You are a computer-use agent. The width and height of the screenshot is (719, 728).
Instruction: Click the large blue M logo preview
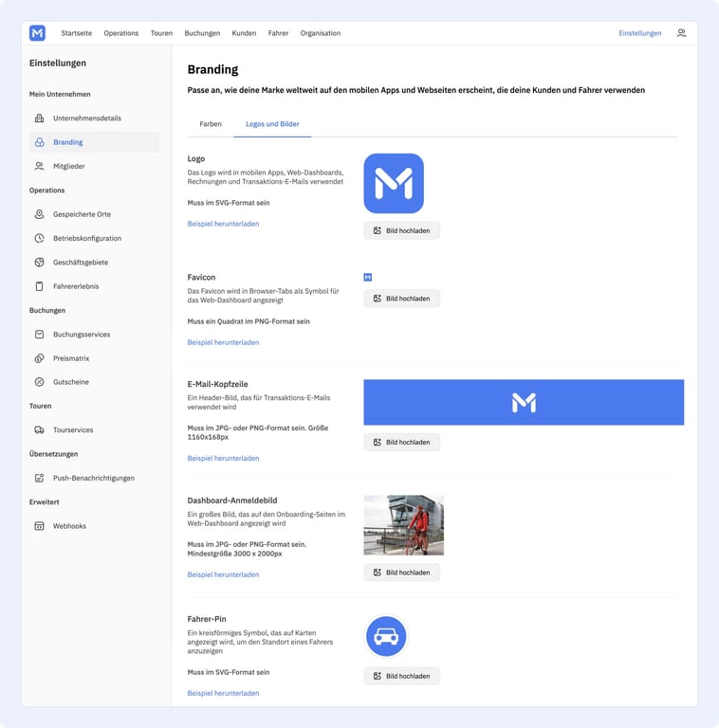point(394,183)
